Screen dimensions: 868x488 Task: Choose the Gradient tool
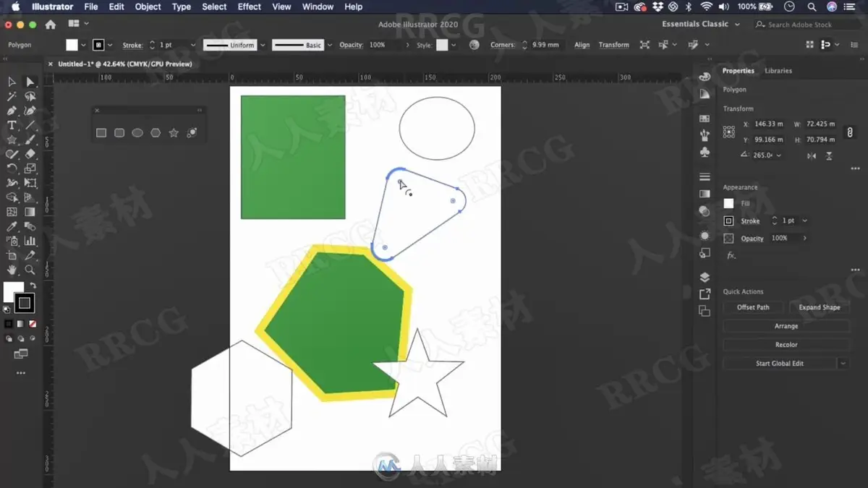30,212
